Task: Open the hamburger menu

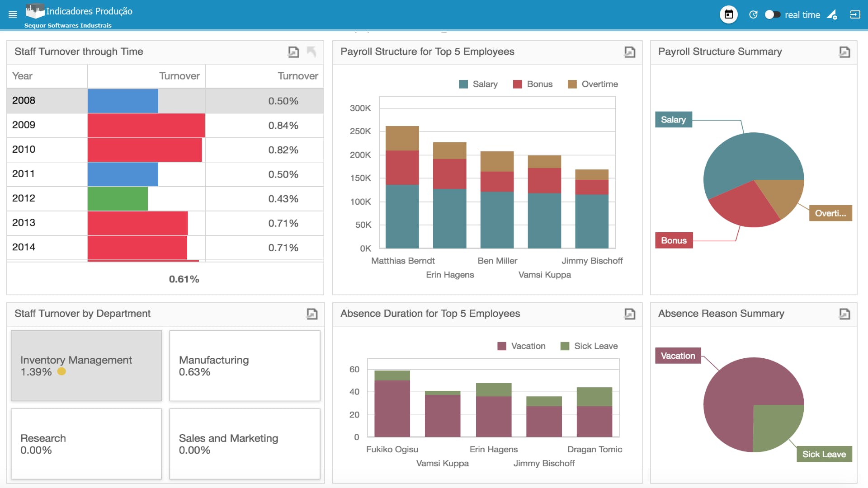Action: point(13,14)
